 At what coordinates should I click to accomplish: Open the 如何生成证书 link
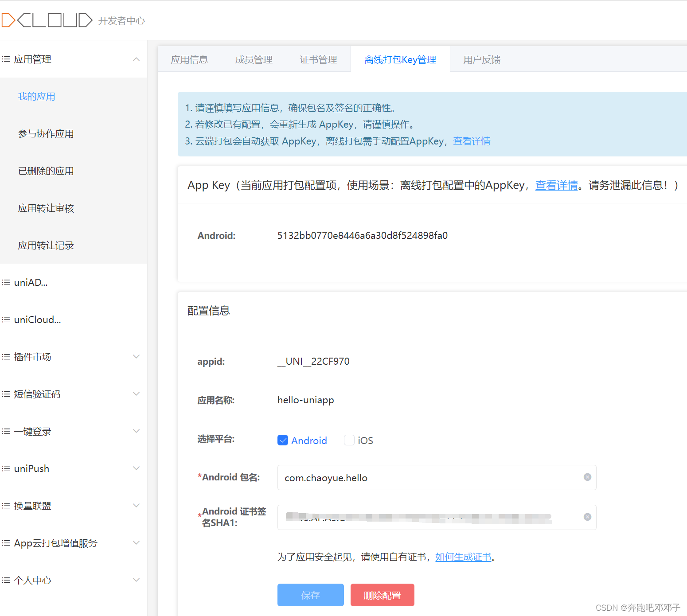[x=463, y=557]
